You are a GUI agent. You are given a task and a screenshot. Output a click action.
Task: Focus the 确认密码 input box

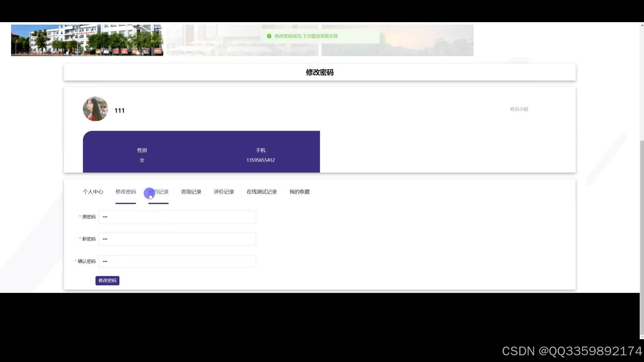click(177, 261)
